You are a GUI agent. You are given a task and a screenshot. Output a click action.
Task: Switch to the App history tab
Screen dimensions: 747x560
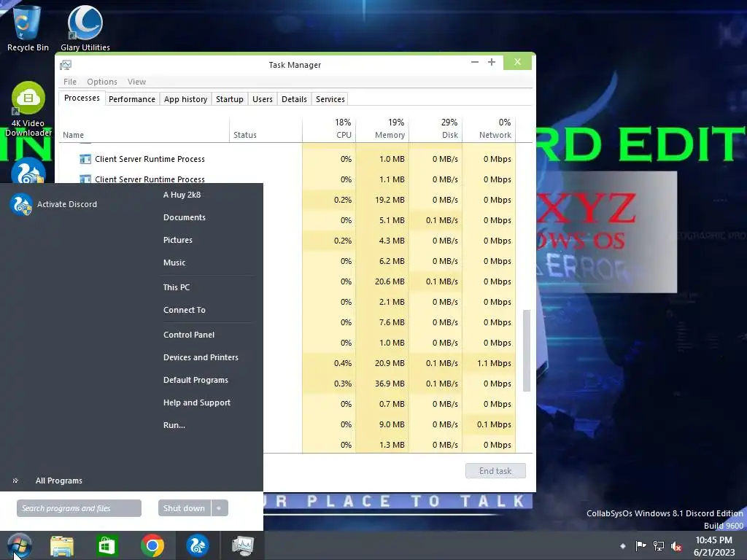[x=186, y=99]
